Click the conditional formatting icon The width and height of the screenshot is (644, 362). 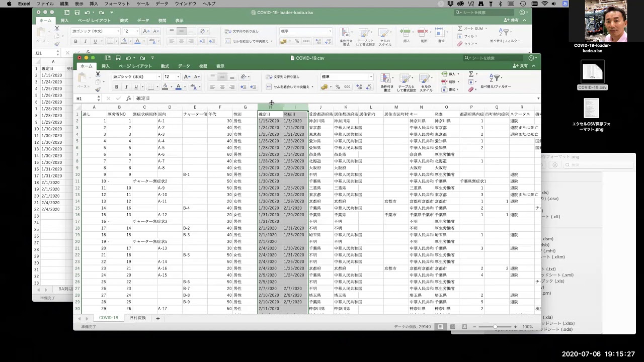tap(386, 79)
